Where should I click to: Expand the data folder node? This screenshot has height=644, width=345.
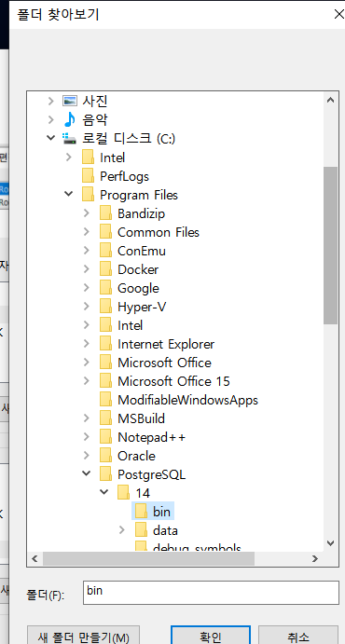[121, 530]
